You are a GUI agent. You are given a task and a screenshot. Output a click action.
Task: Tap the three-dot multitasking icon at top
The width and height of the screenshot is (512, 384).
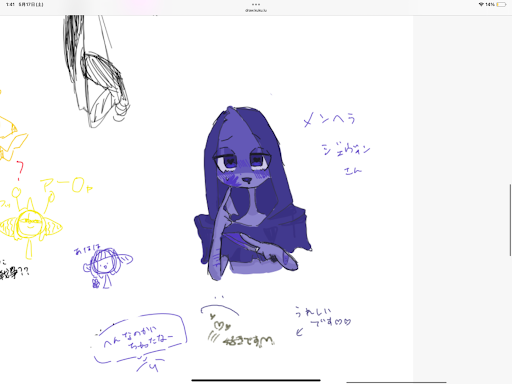coord(256,4)
